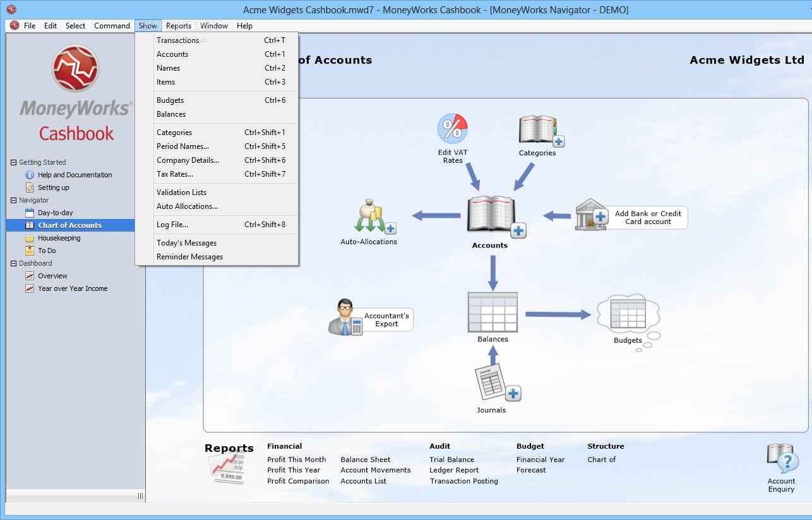Screen dimensions: 812x520
Task: Open the Account Movements report
Action: [376, 470]
